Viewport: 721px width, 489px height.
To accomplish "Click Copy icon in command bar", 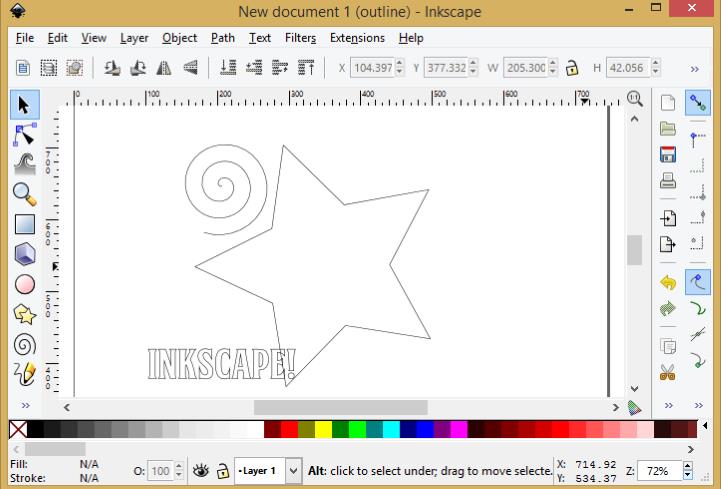I will pos(668,346).
